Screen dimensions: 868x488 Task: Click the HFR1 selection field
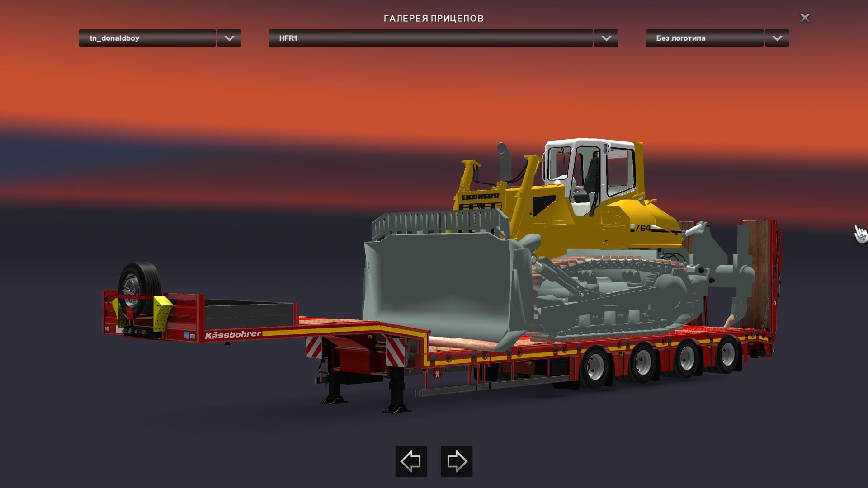point(430,38)
